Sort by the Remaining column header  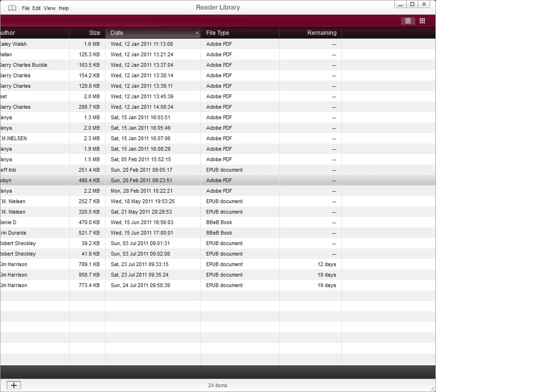coord(311,33)
